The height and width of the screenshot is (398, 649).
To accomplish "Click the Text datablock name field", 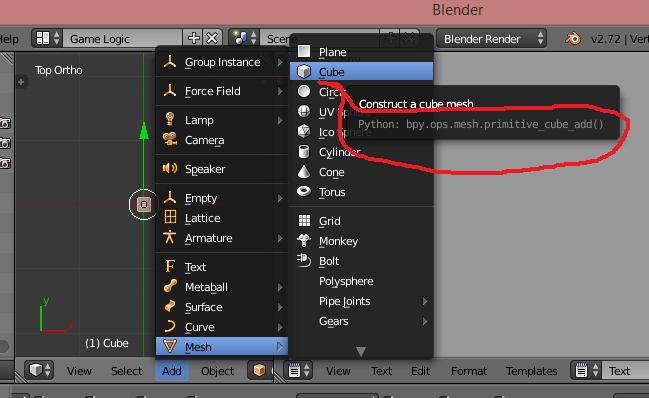I will (625, 371).
